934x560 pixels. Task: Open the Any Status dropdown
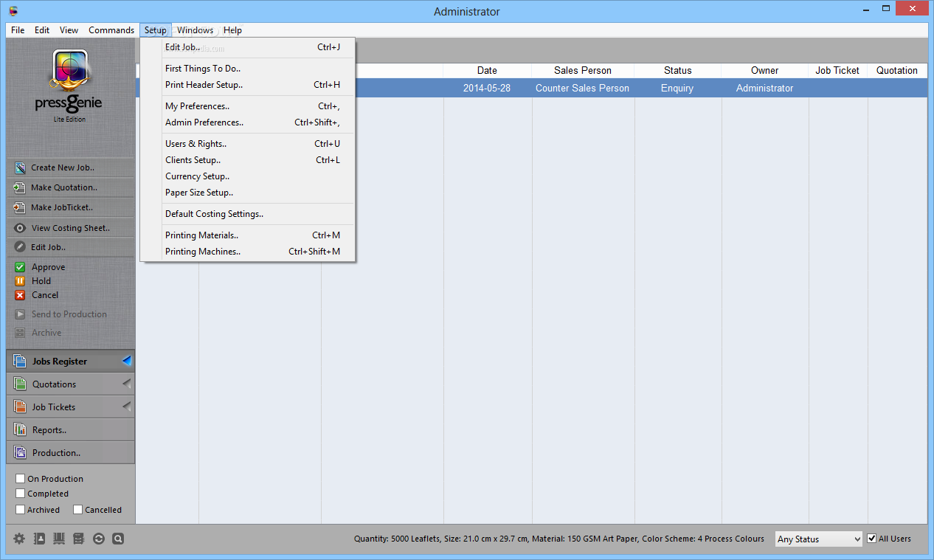click(x=818, y=539)
